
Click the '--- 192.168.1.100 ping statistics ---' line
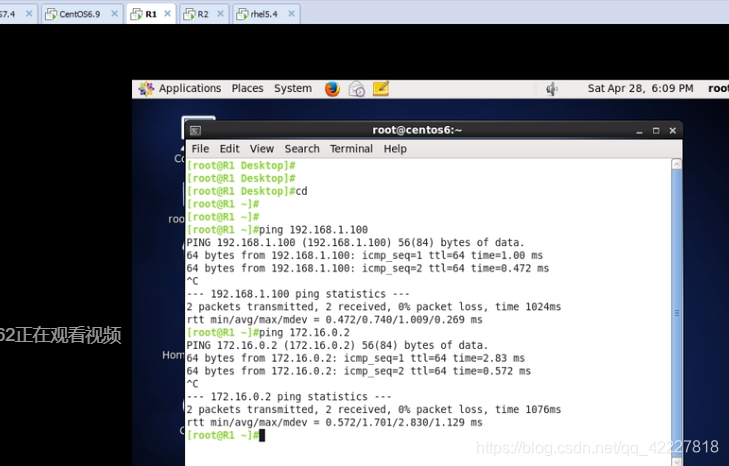tap(298, 294)
